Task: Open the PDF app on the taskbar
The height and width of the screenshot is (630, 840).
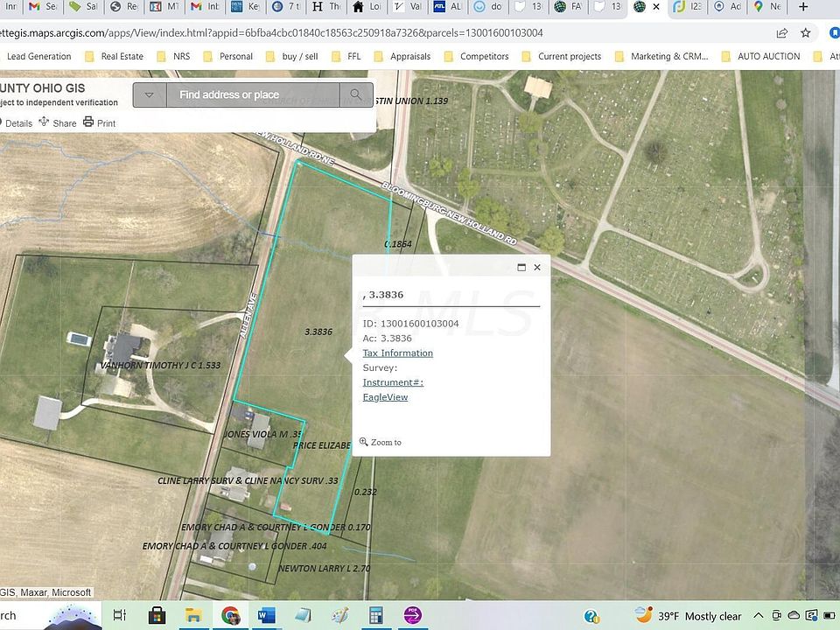Action: point(412,615)
